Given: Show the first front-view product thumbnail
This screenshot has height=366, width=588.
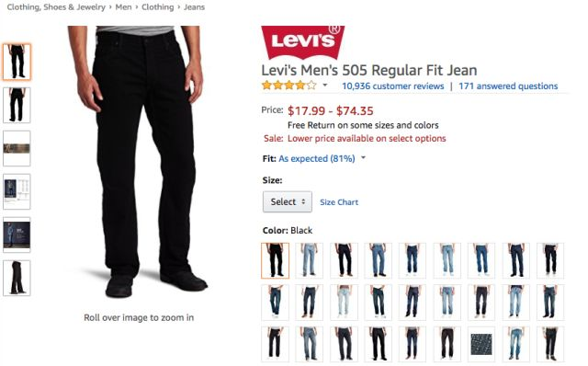Looking at the screenshot, I should 17,62.
